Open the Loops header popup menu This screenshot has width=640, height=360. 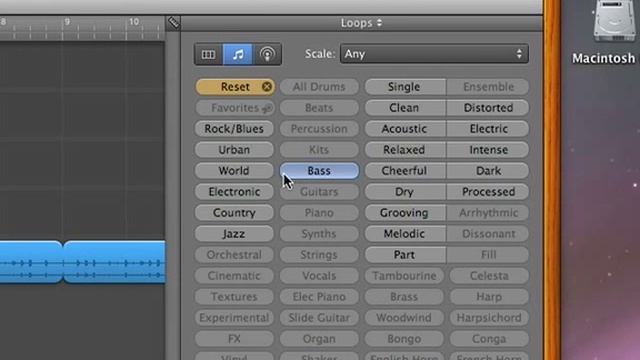coord(362,23)
